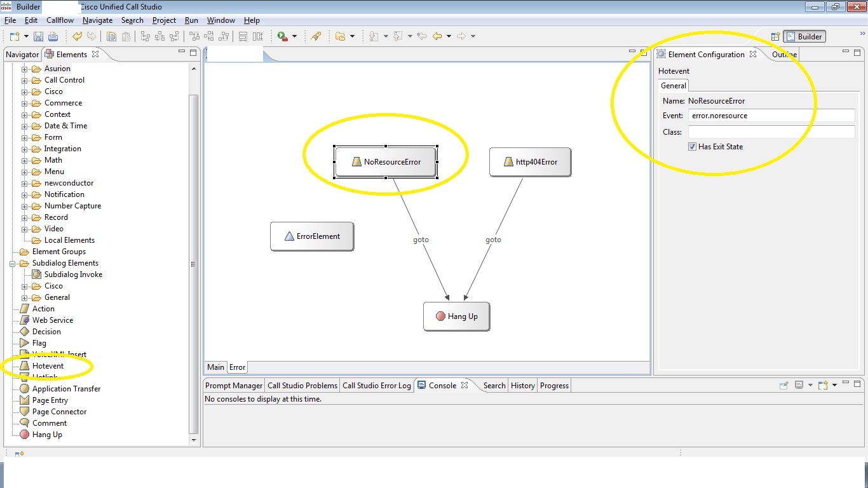Collapse the Subdialog Elements folder
Image resolution: width=868 pixels, height=488 pixels.
(13, 263)
